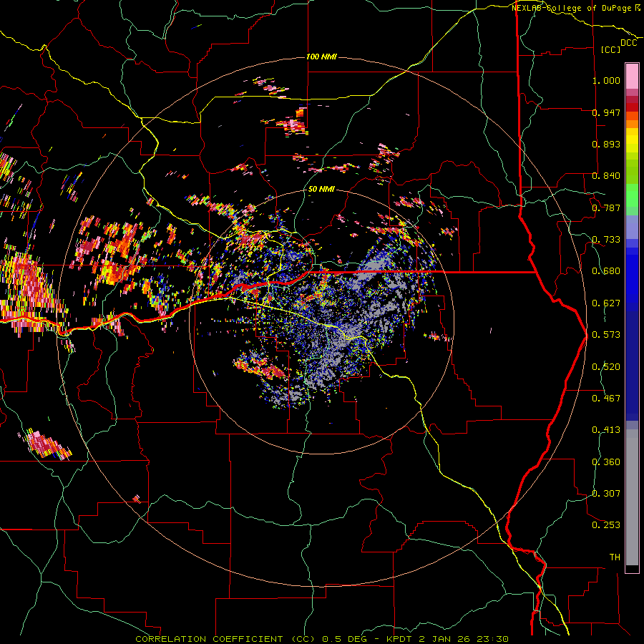The width and height of the screenshot is (644, 644).
Task: Click the TH label at the bottom of the color scale
Action: 615,557
